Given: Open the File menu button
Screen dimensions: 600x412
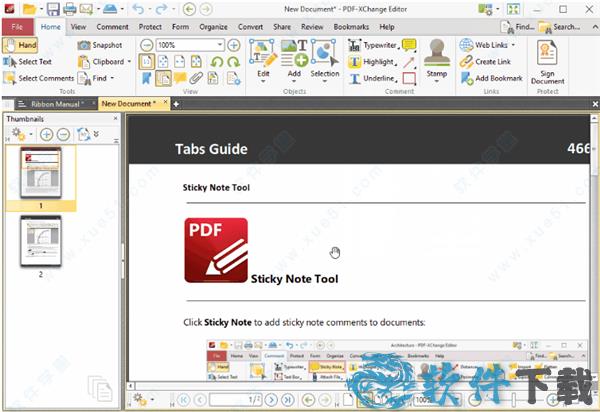Looking at the screenshot, I should coord(18,27).
